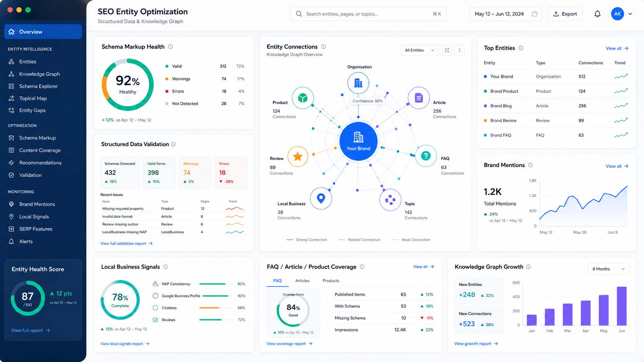
Task: Select the Review star node
Action: (x=297, y=156)
